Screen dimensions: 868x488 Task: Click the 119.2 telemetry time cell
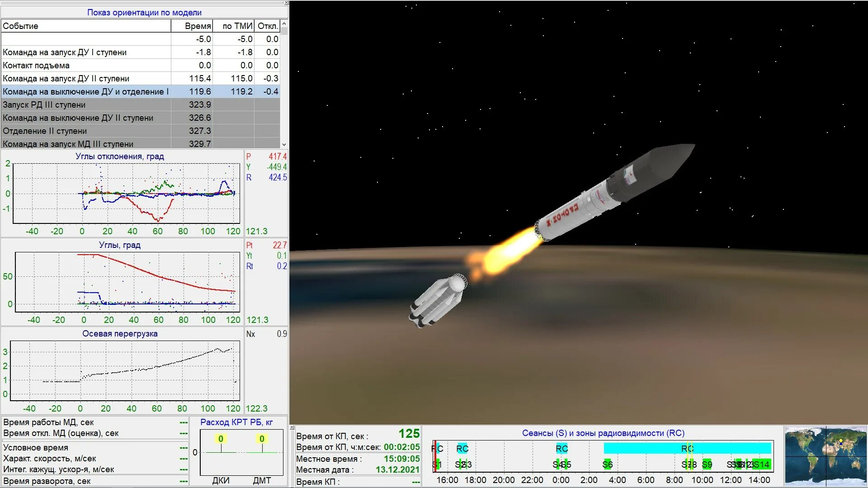click(233, 91)
